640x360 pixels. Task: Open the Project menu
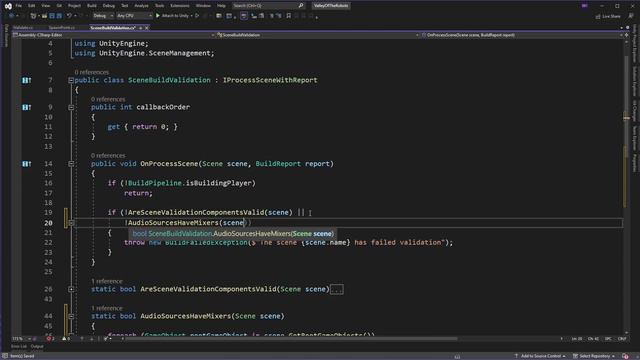tap(74, 6)
